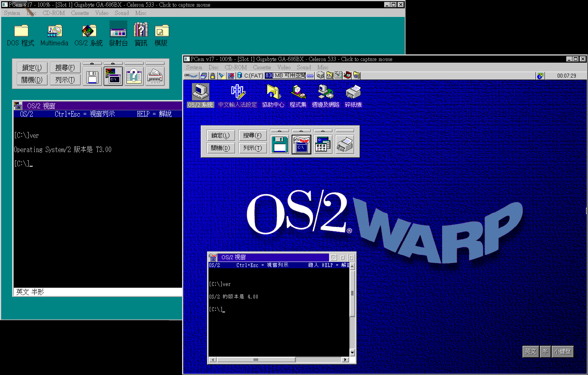
Task: Select the 協助中心 desktop icon
Action: pyautogui.click(x=273, y=96)
